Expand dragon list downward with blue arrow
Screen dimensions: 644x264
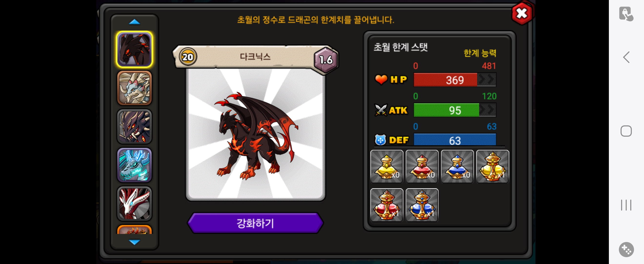coord(134,242)
